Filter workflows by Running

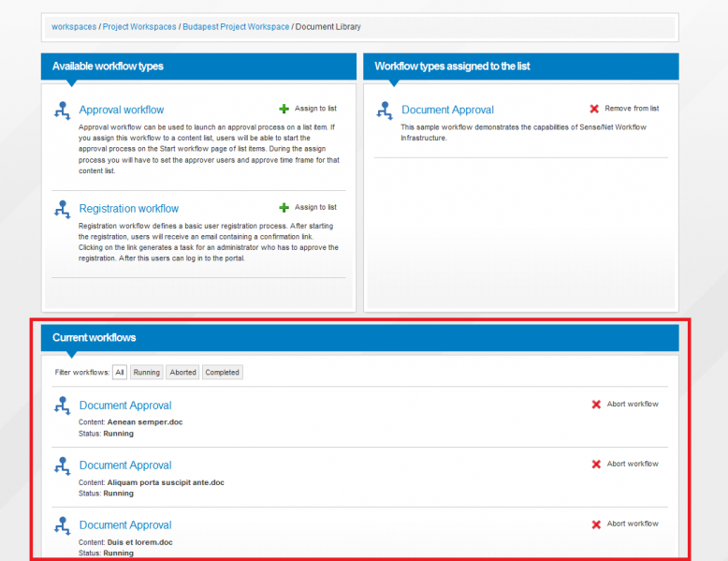coord(147,373)
